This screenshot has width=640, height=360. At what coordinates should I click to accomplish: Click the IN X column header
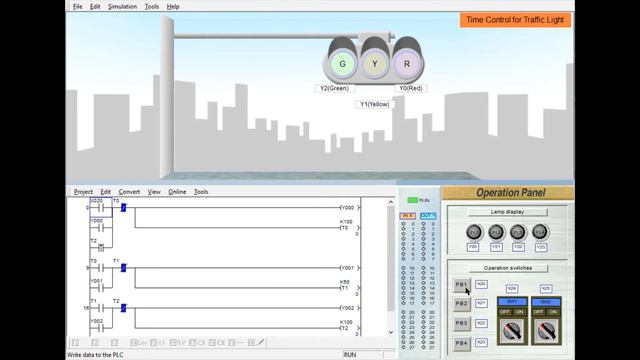[407, 216]
